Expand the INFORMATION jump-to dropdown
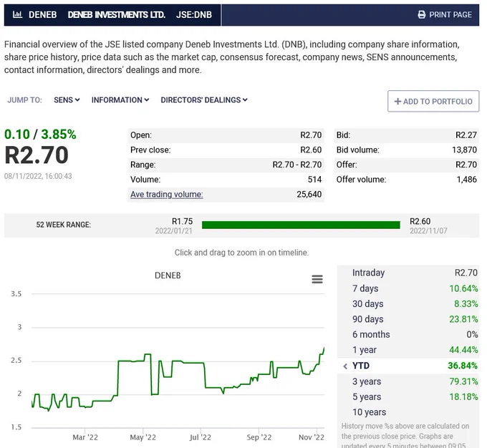 click(120, 100)
